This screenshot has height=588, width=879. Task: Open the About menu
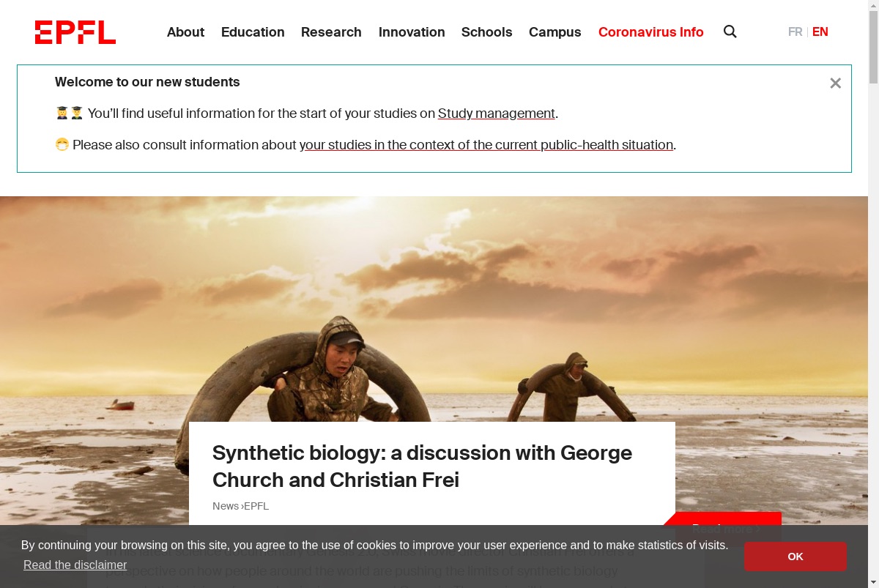(x=185, y=32)
